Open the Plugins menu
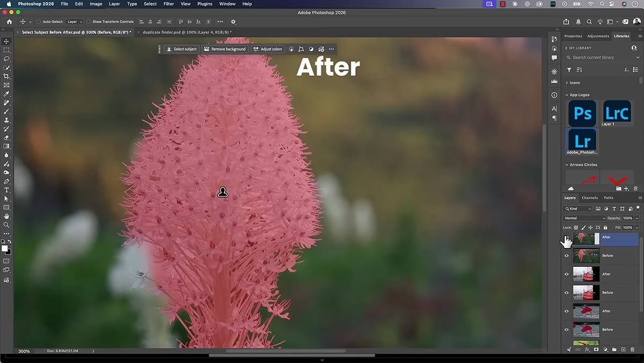644x363 pixels. [204, 4]
